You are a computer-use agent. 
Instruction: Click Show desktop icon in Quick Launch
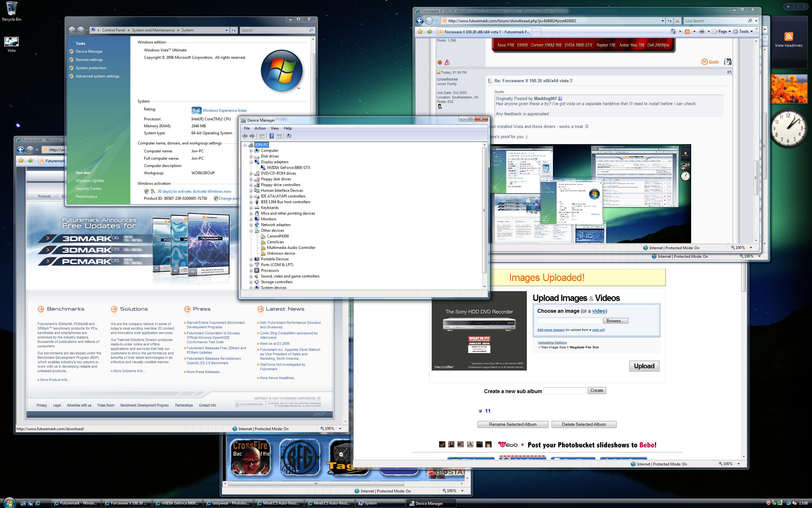coord(23,503)
